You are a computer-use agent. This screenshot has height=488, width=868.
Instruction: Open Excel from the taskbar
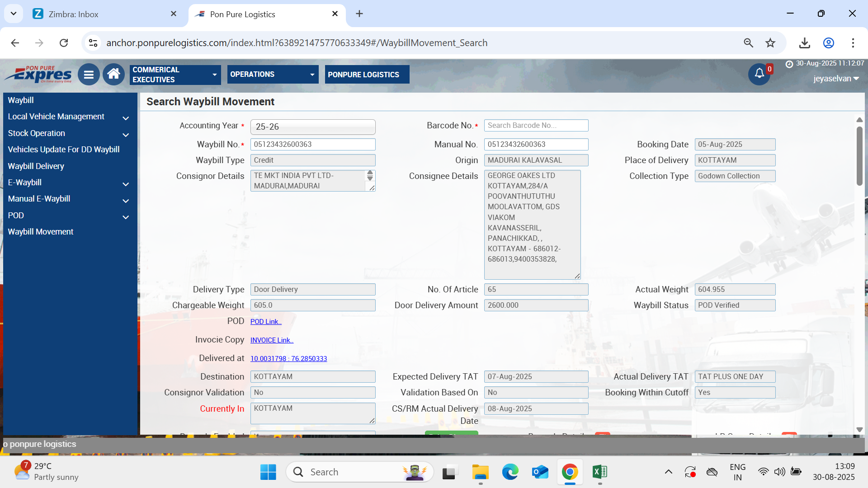pyautogui.click(x=599, y=472)
